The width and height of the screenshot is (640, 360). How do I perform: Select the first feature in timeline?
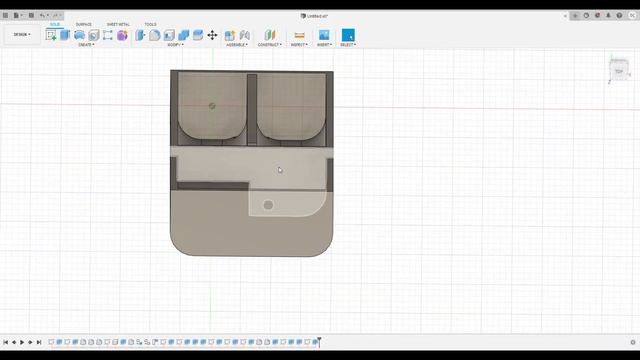point(51,342)
